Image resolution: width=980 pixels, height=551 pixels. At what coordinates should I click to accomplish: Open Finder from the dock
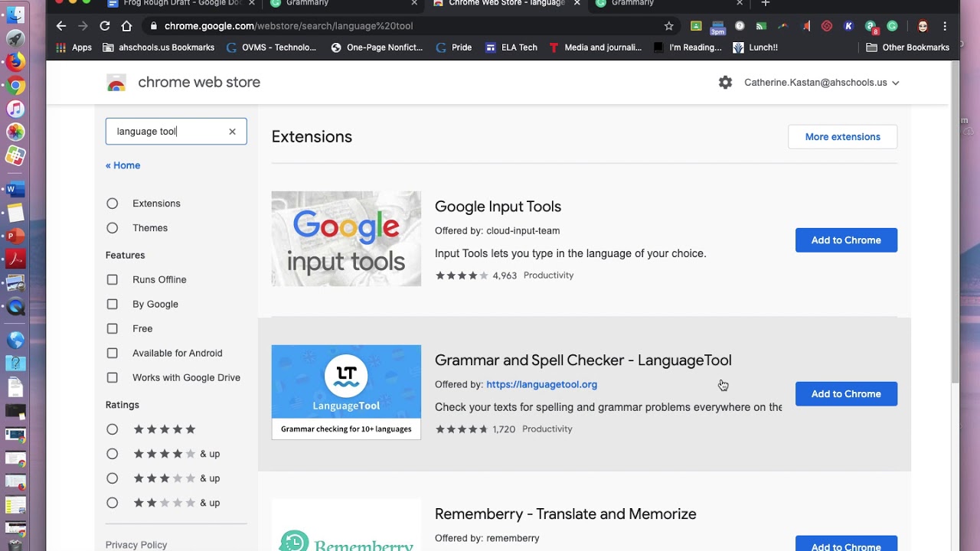pyautogui.click(x=15, y=15)
